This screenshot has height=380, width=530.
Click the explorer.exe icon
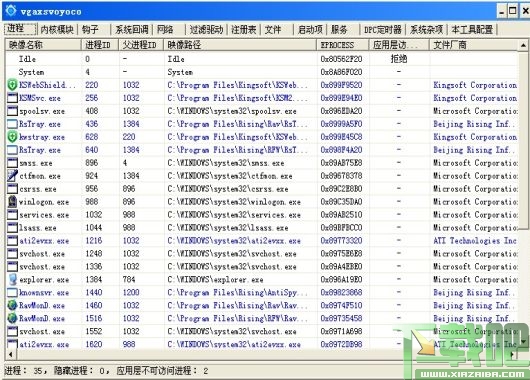(12, 280)
